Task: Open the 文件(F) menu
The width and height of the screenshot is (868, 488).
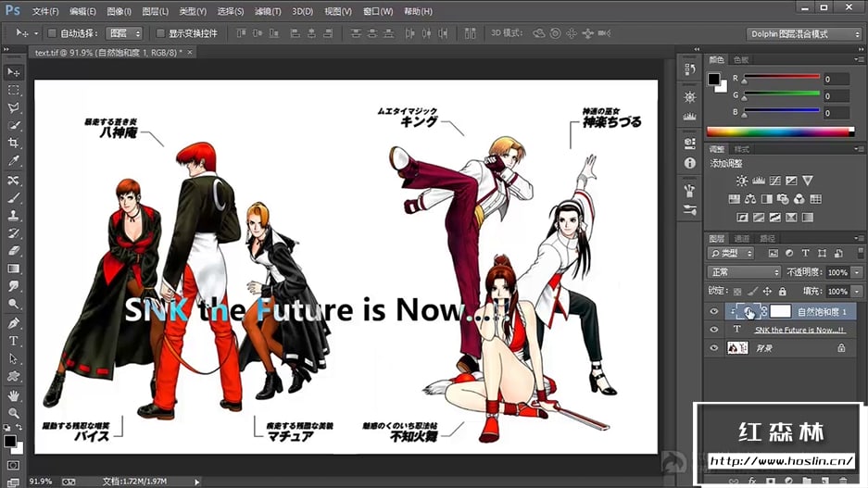Action: point(44,11)
